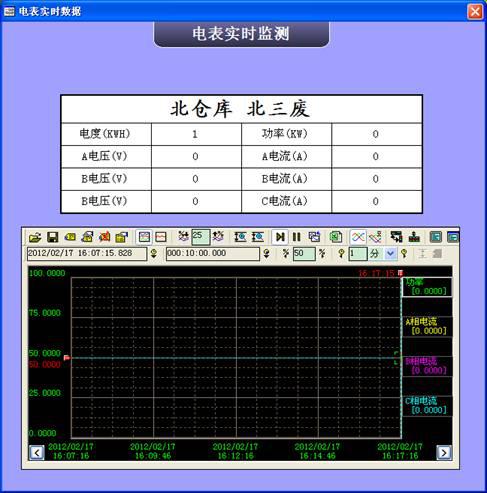Toggle the multi-pane chart view icon
Image resolution: width=487 pixels, height=493 pixels.
click(144, 237)
